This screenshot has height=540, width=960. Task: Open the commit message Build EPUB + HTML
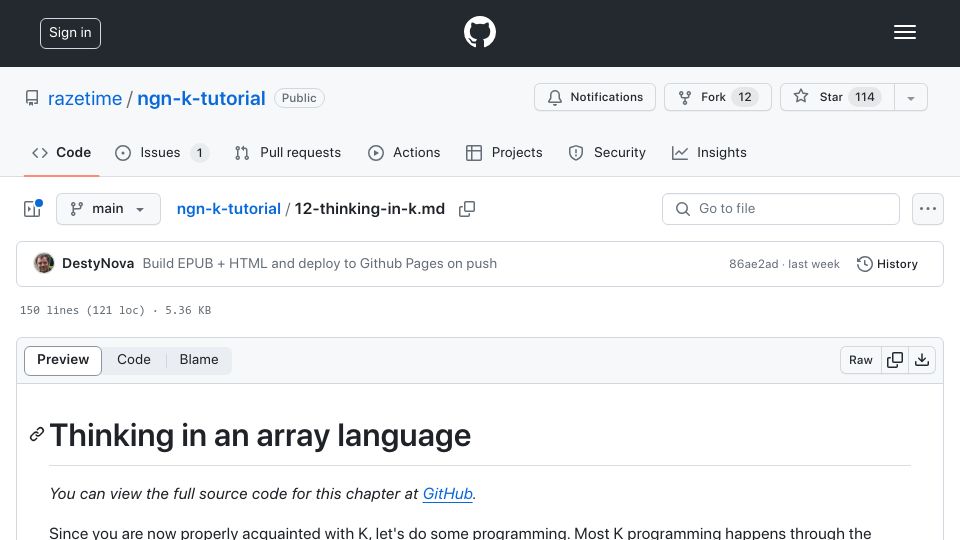coord(320,263)
